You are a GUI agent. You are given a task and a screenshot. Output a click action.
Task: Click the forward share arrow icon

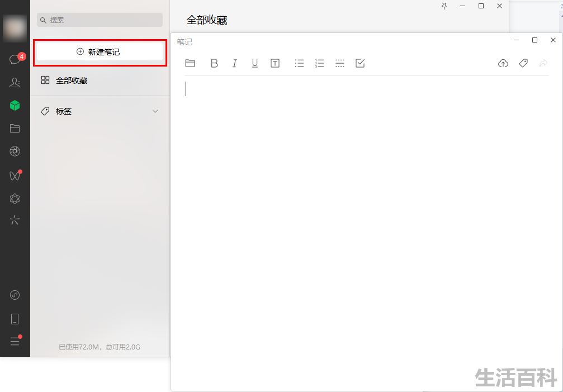[543, 63]
